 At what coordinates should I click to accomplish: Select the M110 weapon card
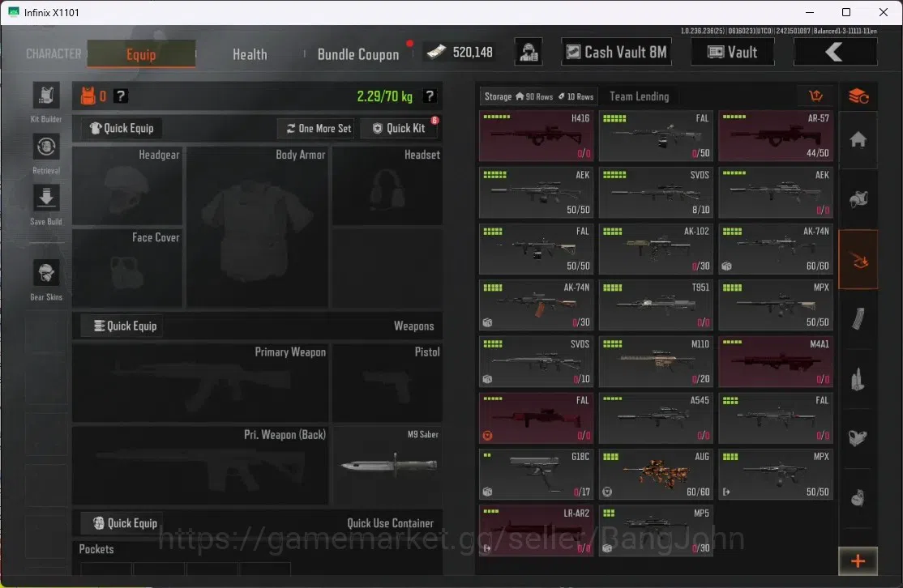click(656, 361)
